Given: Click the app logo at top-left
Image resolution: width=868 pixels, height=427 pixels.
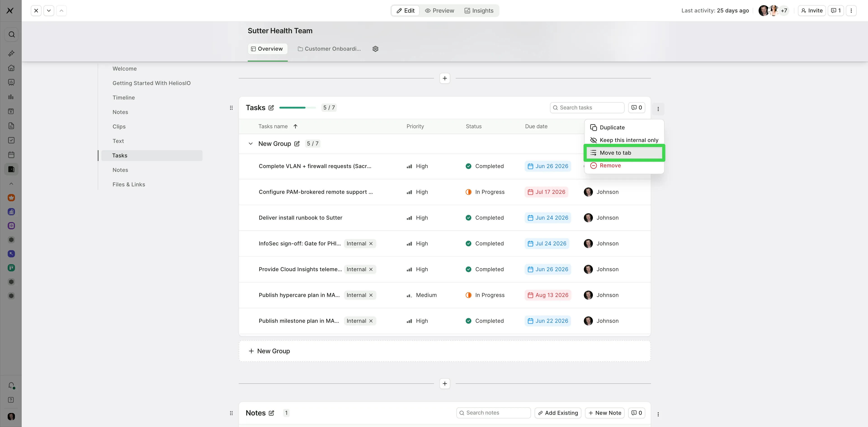Looking at the screenshot, I should (10, 10).
